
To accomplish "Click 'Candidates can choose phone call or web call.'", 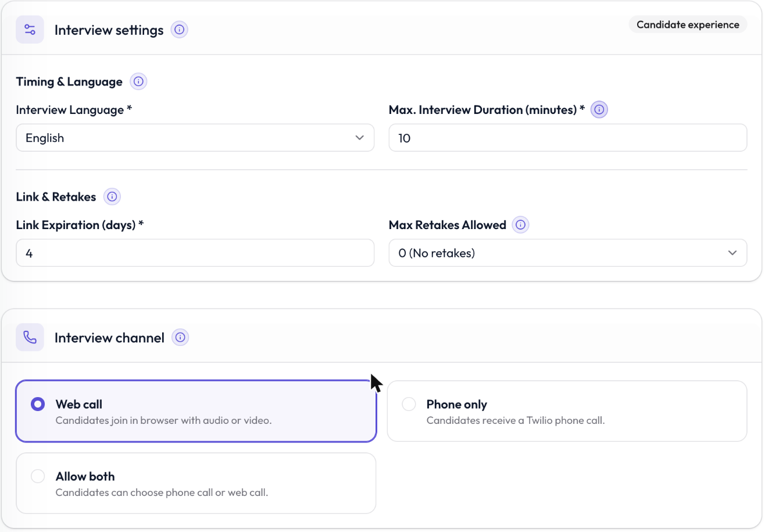I will coord(162,492).
